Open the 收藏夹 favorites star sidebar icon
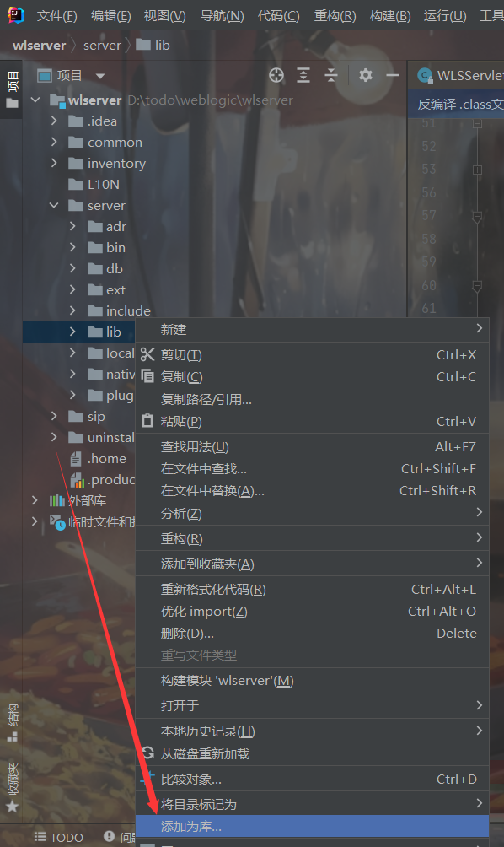 [13, 788]
